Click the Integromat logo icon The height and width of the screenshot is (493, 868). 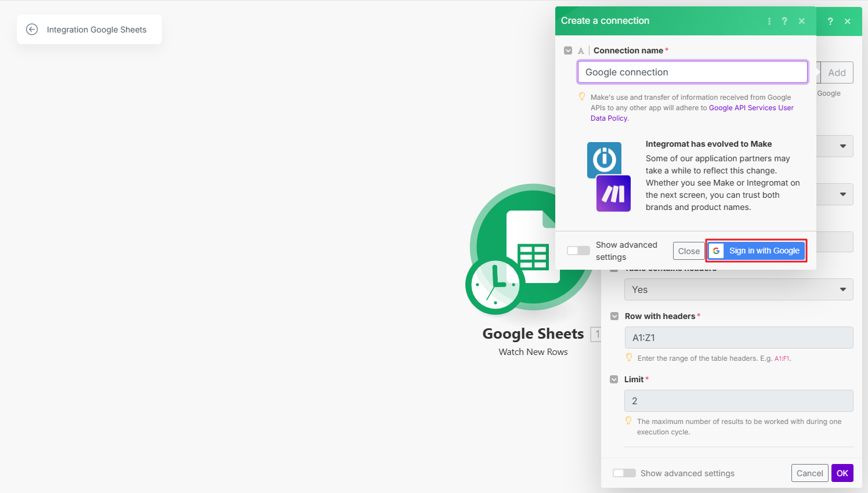(x=604, y=159)
